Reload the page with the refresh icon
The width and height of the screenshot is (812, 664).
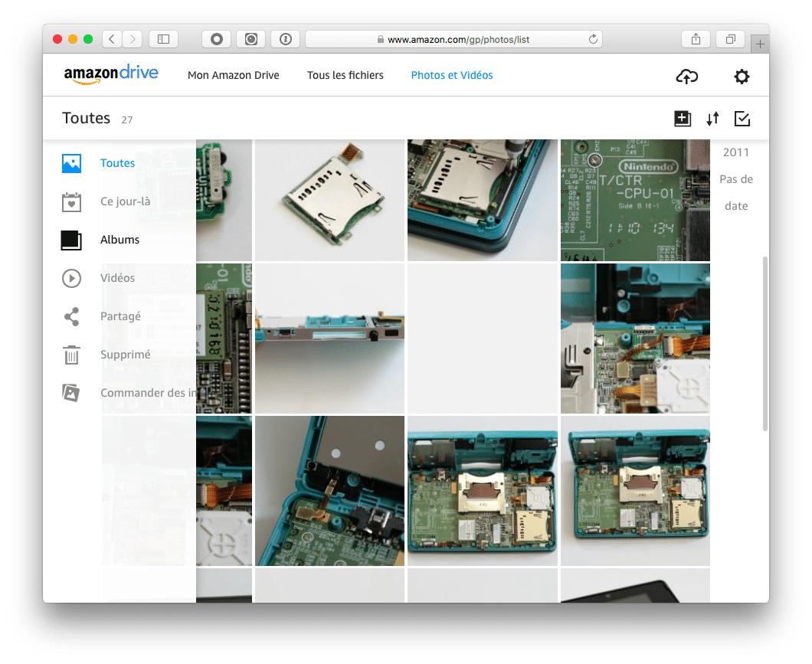(593, 39)
